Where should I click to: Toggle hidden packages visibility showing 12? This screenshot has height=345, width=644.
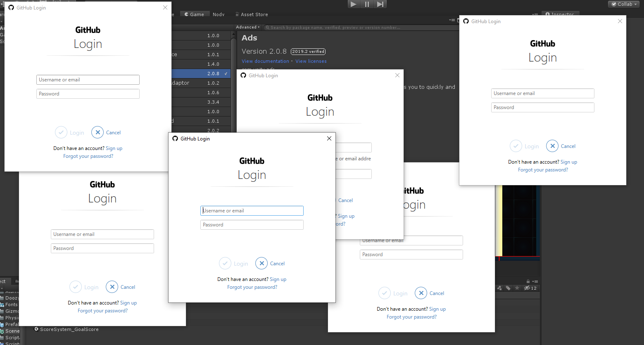point(530,288)
